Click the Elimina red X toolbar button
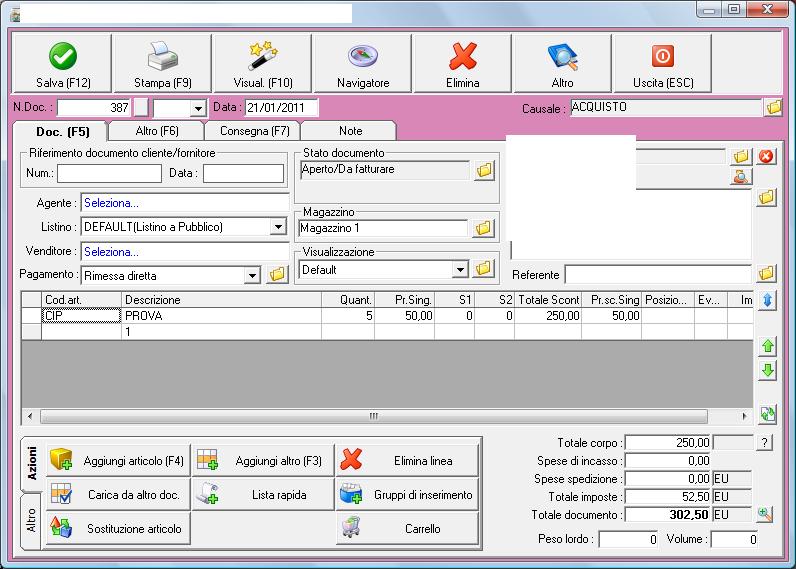The width and height of the screenshot is (796, 569). pos(462,65)
